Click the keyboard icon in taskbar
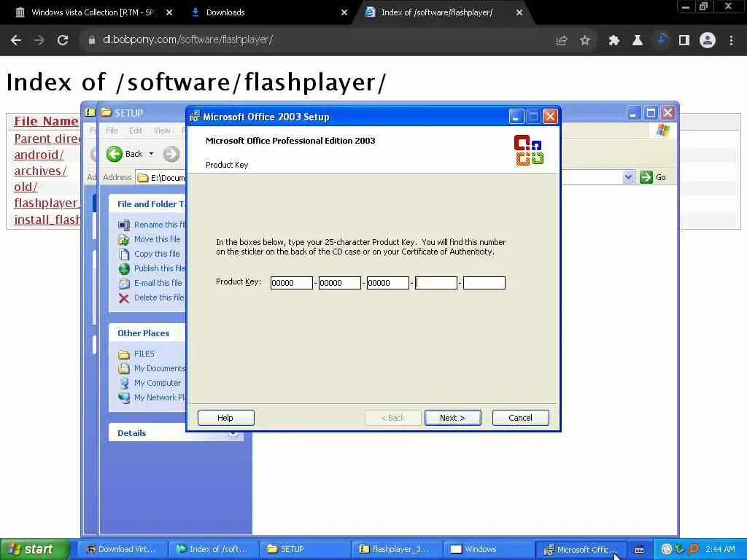 coord(639,550)
